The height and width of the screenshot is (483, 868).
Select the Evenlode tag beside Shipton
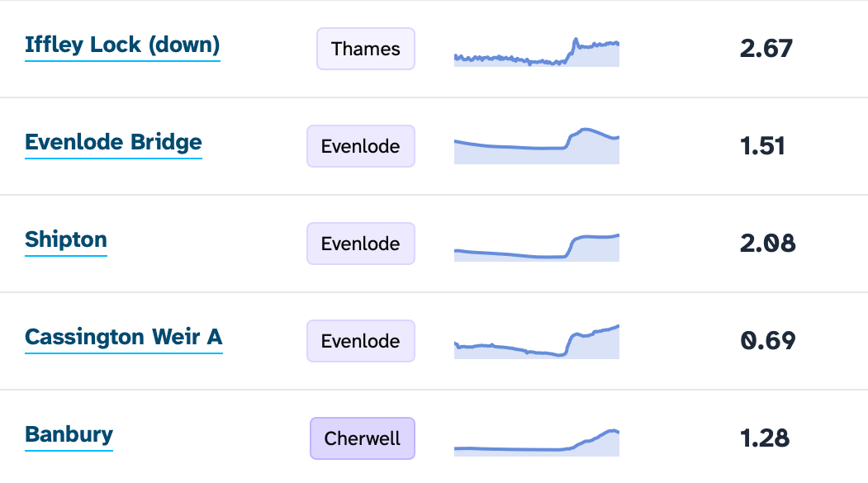click(361, 244)
